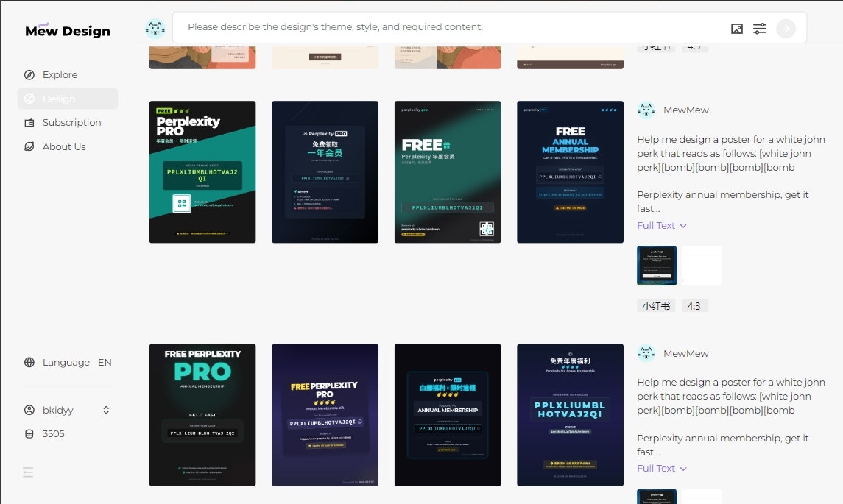Click the 3505 credits balance

point(53,433)
